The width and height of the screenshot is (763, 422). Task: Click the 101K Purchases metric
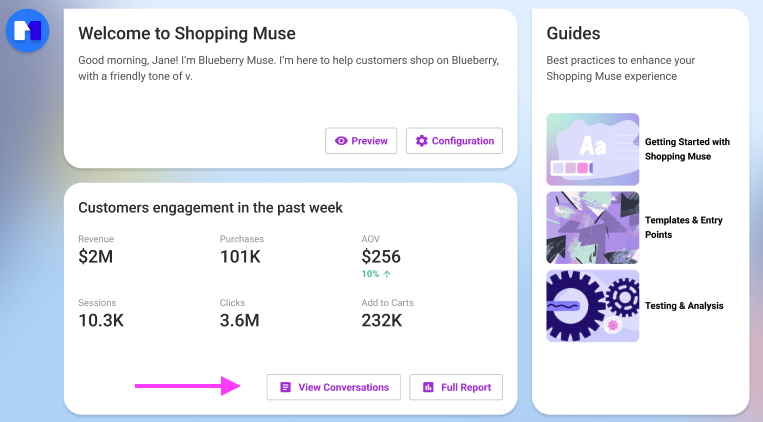(240, 257)
